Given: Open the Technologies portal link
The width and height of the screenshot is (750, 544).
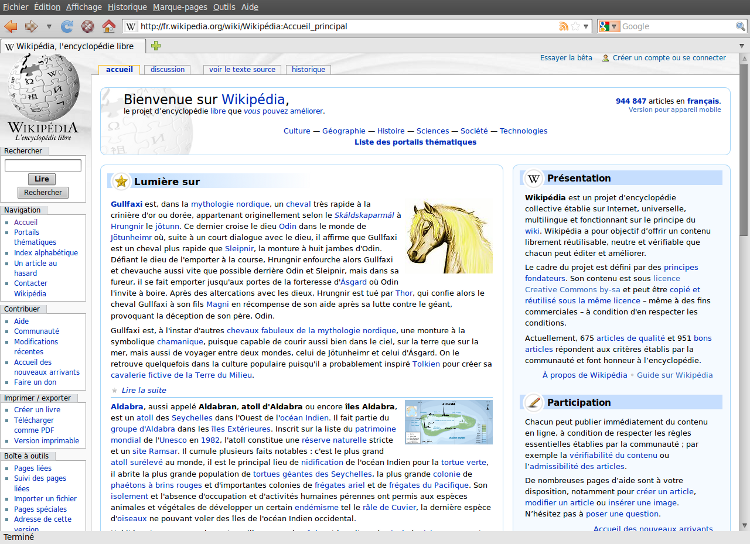Looking at the screenshot, I should [523, 131].
